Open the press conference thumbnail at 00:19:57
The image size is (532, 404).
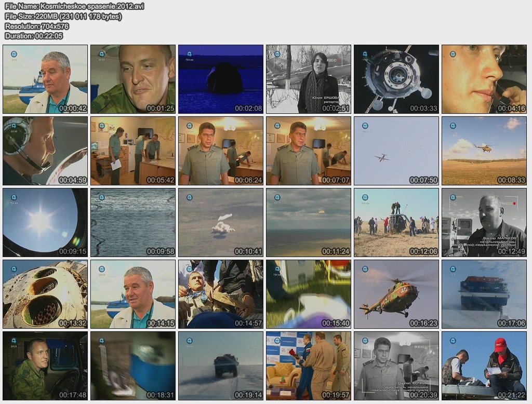(309, 366)
